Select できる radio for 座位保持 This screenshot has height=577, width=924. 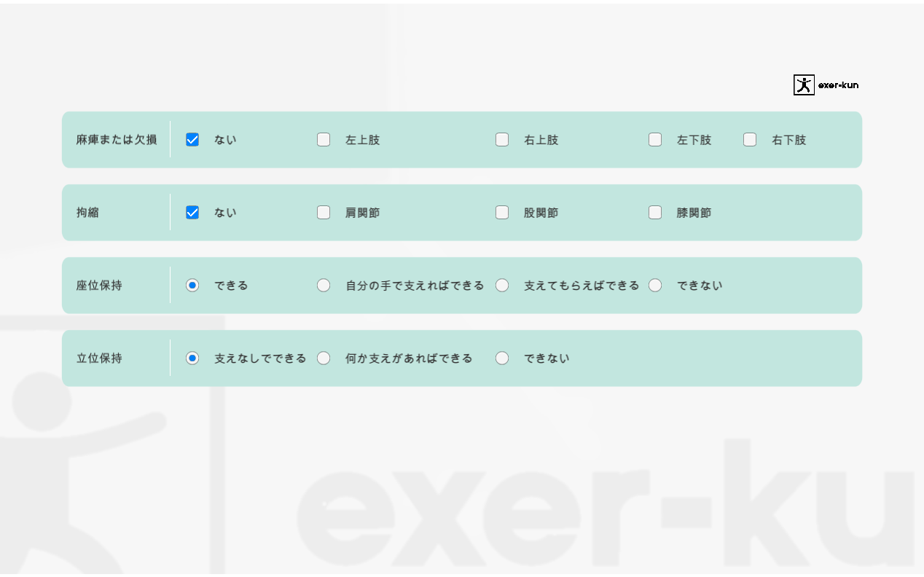(192, 286)
